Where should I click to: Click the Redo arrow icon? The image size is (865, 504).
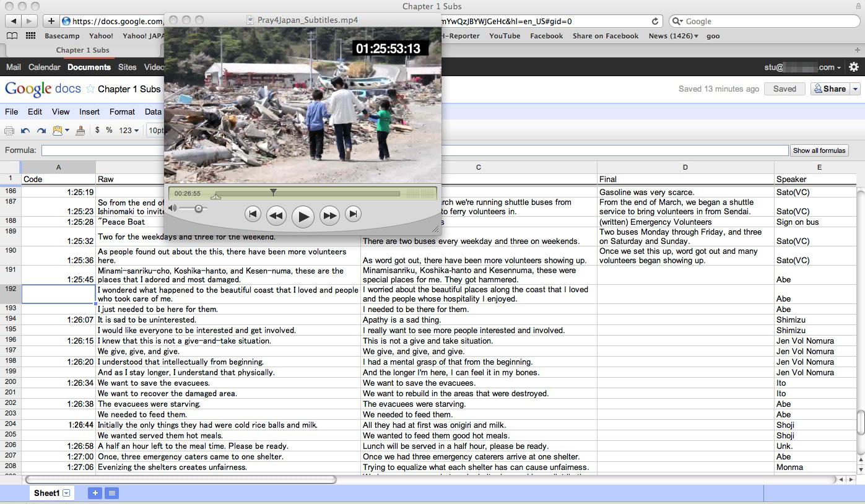click(41, 131)
